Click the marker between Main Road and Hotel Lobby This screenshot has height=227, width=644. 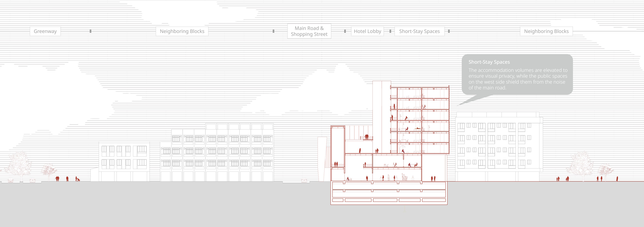[345, 31]
